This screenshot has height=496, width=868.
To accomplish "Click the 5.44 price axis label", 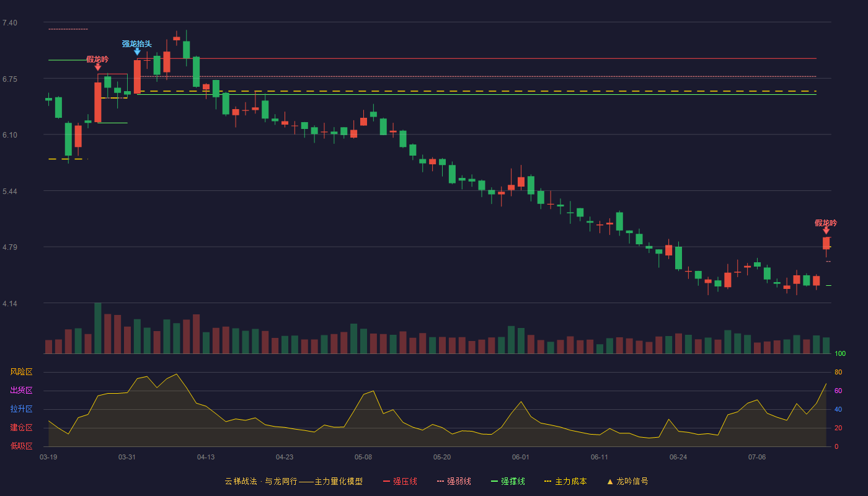I will point(10,192).
